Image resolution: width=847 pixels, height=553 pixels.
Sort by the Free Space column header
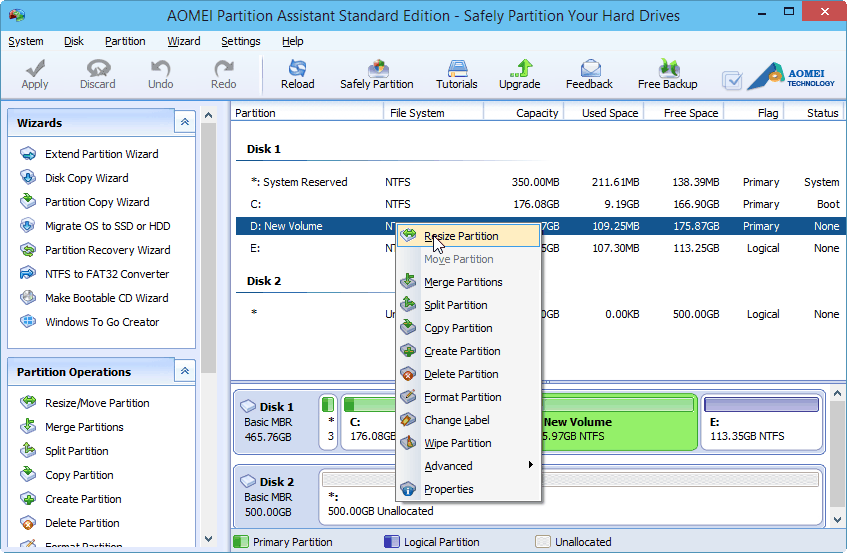point(684,113)
